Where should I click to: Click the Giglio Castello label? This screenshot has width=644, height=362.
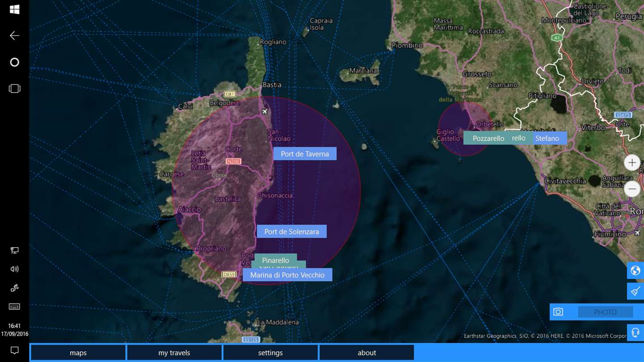(448, 135)
